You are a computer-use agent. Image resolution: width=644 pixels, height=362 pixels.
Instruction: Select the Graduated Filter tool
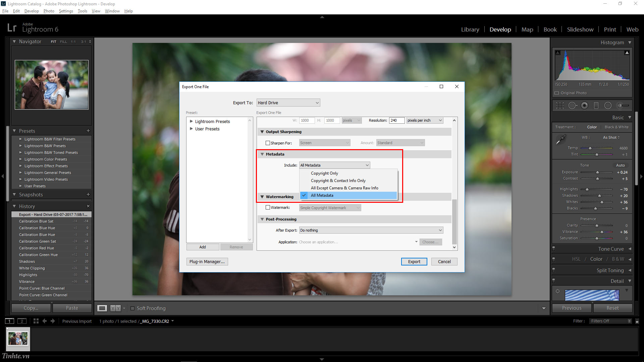tap(596, 106)
